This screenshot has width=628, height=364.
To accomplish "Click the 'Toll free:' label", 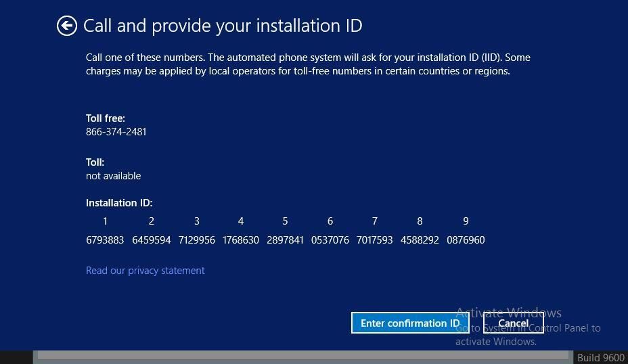I will click(x=106, y=118).
